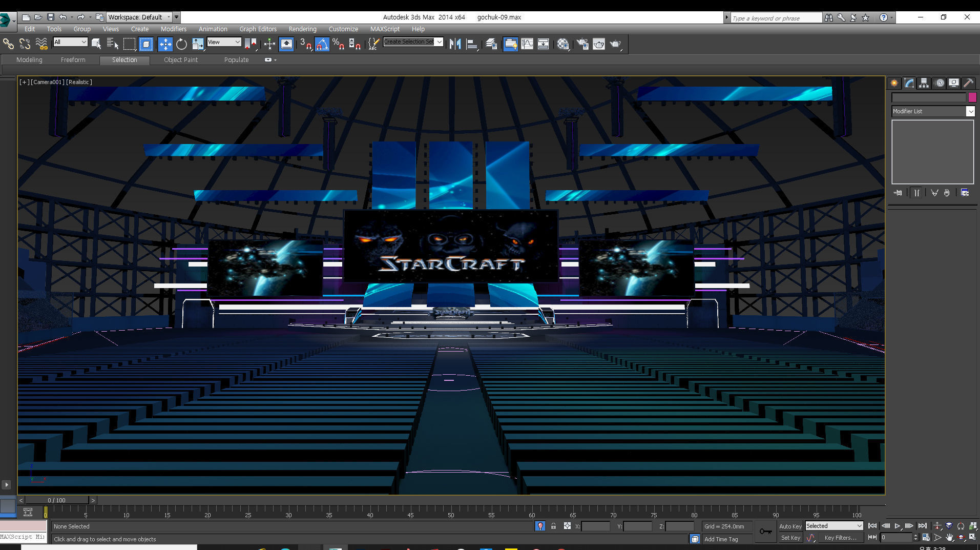Expand the Quick Access Toolbar customize arrow
Viewport: 980px width, 550px height.
coord(176,17)
